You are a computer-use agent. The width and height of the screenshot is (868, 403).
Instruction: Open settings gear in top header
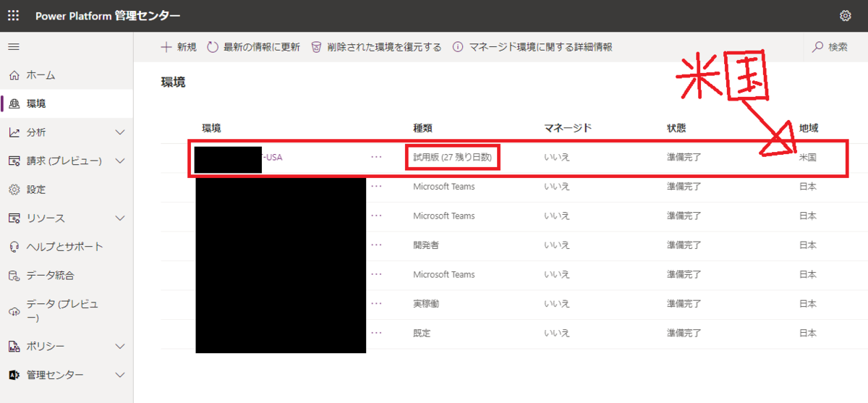pyautogui.click(x=846, y=16)
